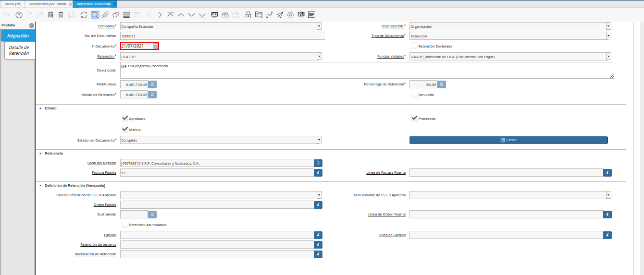Open Tasa de Retención de I.S.L.R Aplicada dropdown
This screenshot has height=275, width=644.
319,195
